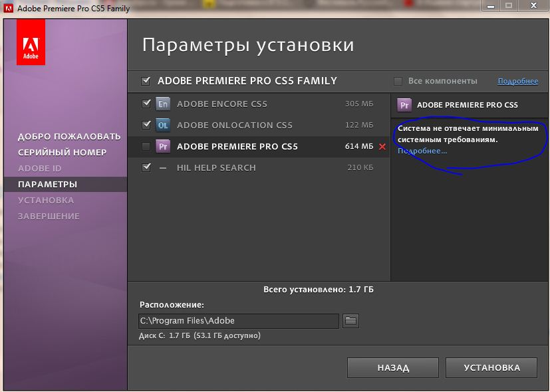Select the Adobe Encore CS5 row label
Image resolution: width=550 pixels, height=392 pixels.
click(222, 104)
